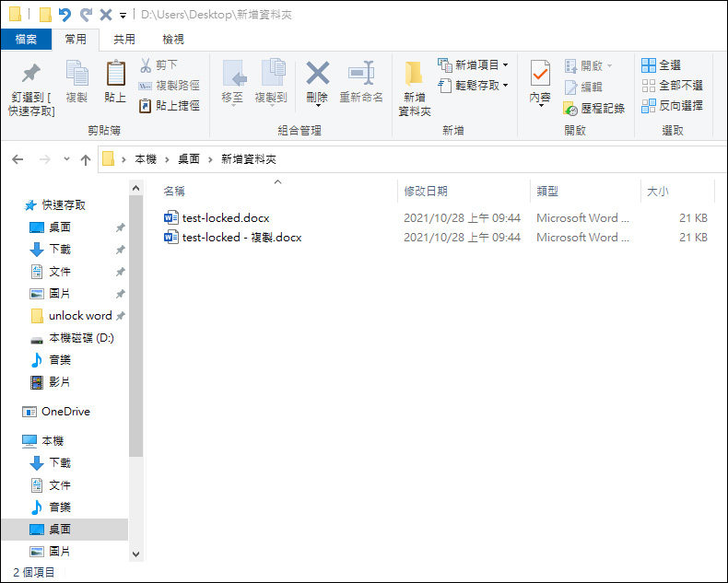Click the Copy icon in the ribbon

[76, 73]
